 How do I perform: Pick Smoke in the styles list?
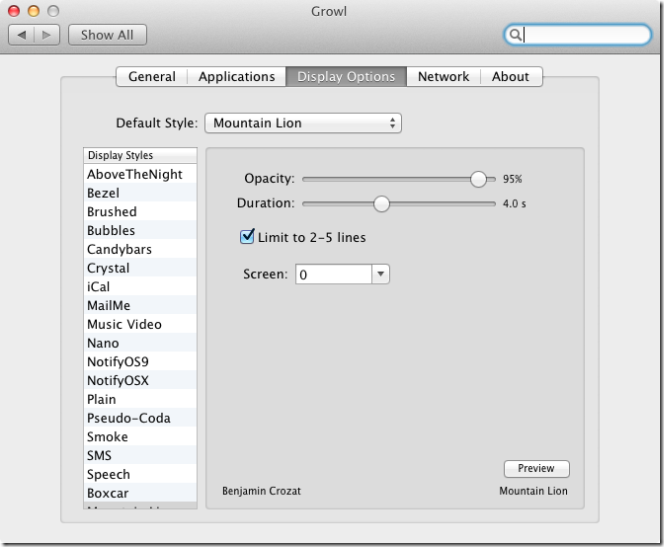140,436
